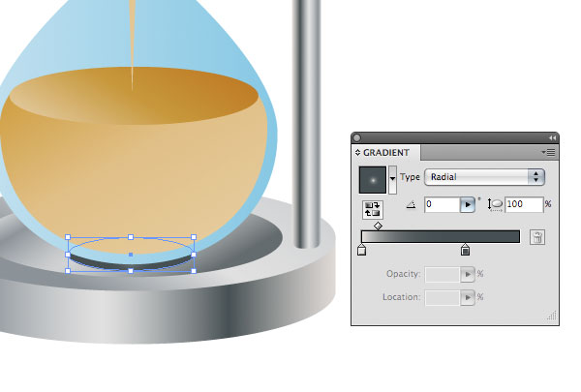Open the Gradient panel flyout menu

[x=548, y=152]
